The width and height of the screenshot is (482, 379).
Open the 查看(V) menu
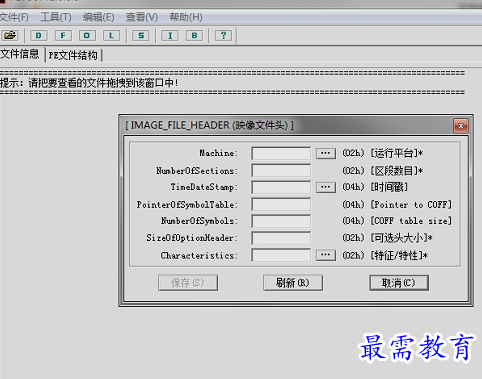click(142, 17)
